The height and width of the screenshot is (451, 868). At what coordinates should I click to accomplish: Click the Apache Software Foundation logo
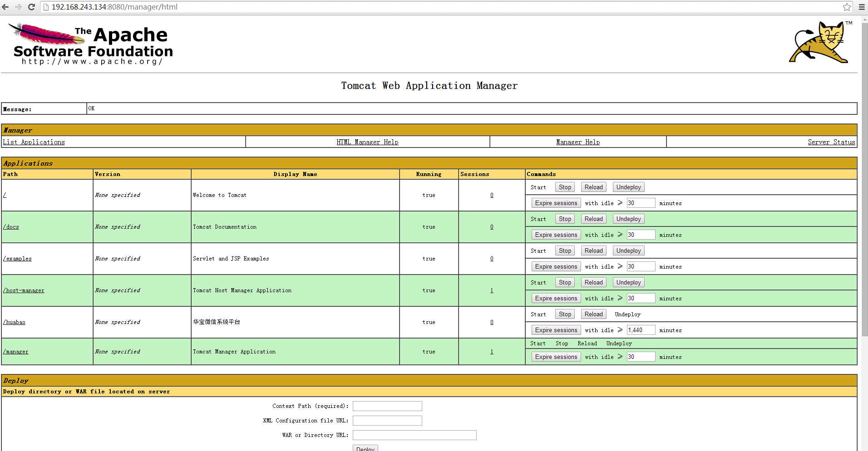coord(91,44)
